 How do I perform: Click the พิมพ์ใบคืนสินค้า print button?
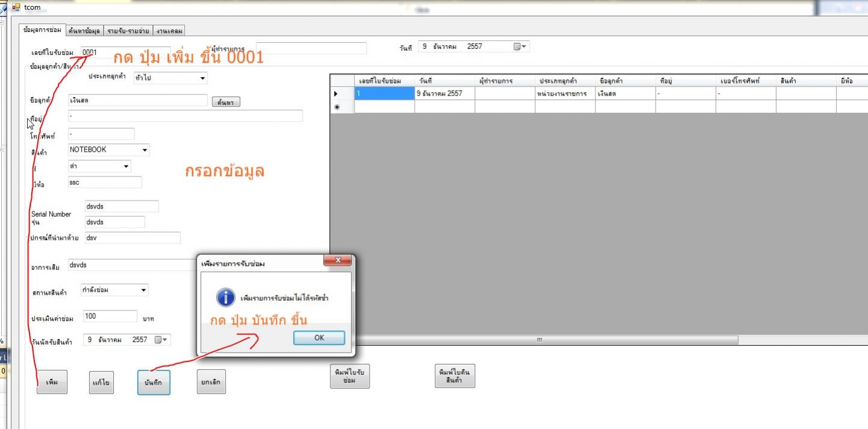pos(455,376)
